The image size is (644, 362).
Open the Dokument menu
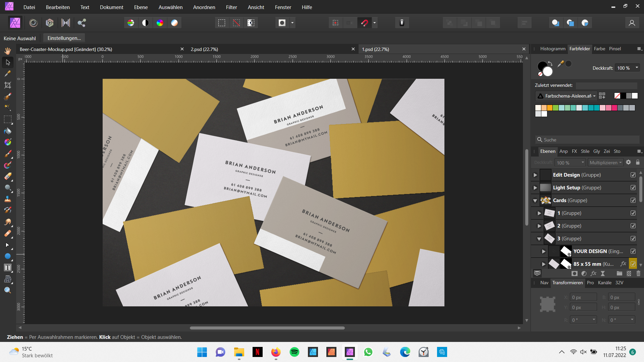click(x=111, y=7)
